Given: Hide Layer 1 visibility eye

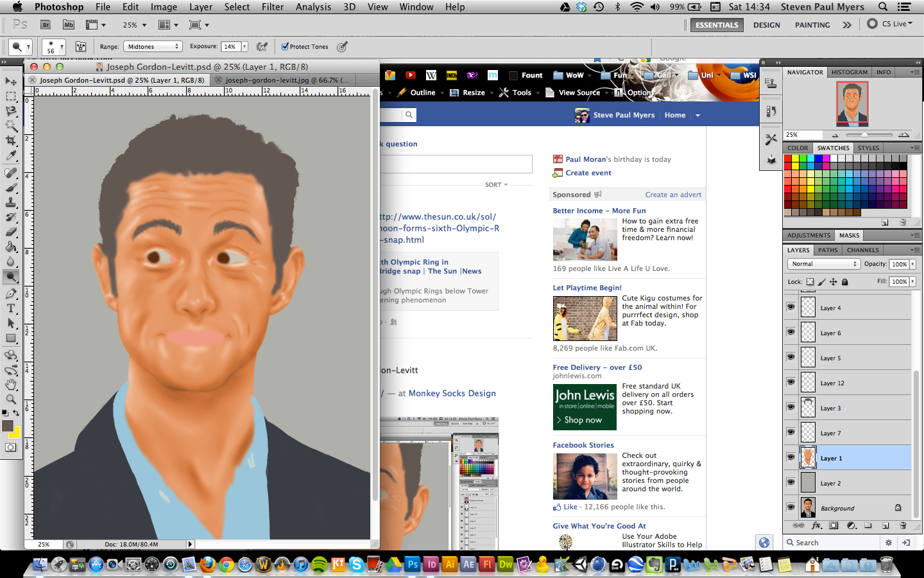Looking at the screenshot, I should point(791,457).
